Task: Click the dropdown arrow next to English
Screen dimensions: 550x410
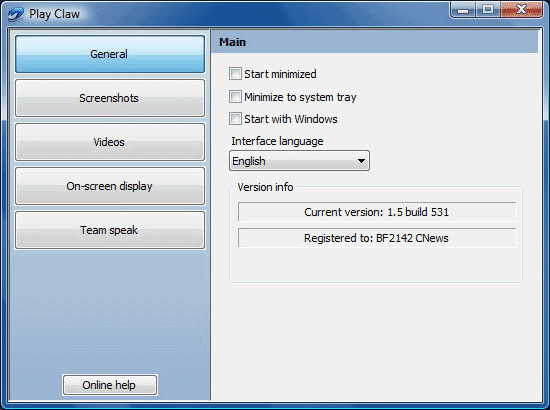Action: pyautogui.click(x=361, y=161)
